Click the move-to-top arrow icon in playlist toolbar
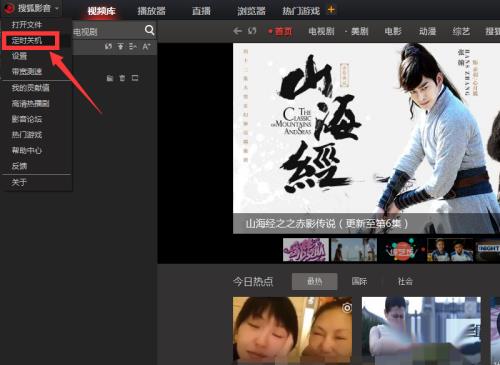This screenshot has height=365, width=500. point(121,46)
